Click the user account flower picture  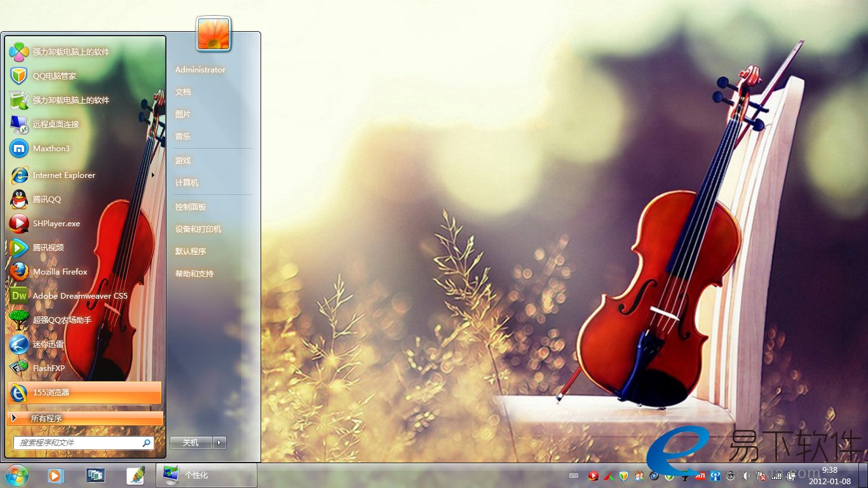click(x=214, y=34)
